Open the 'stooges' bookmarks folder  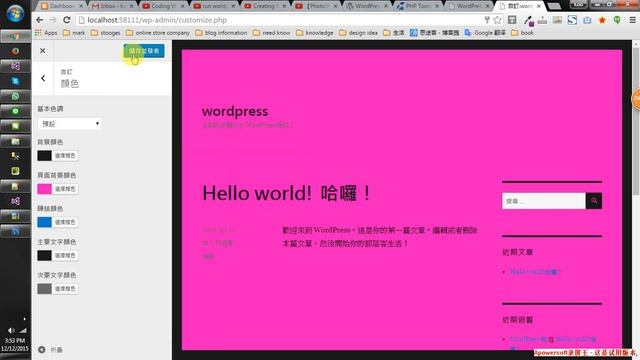105,33
